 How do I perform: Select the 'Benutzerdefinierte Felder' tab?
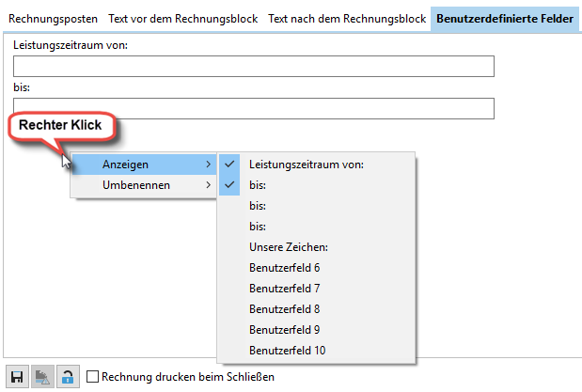pyautogui.click(x=506, y=18)
